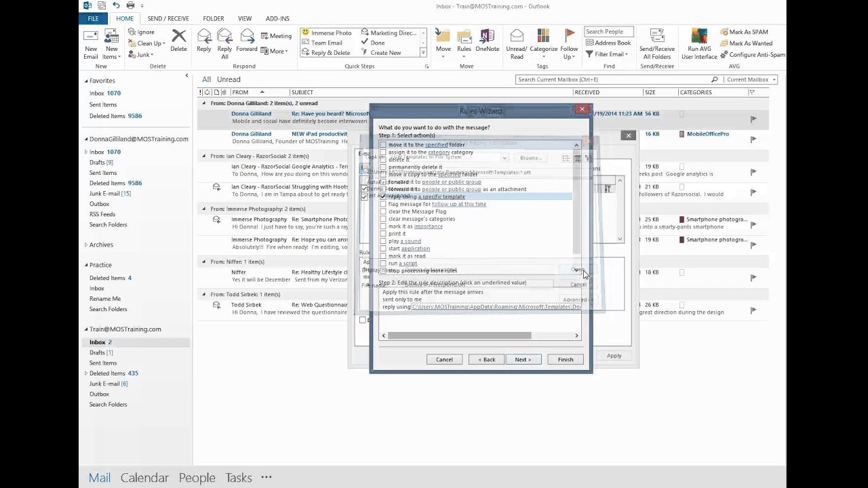Open the More respond dropdown
The width and height of the screenshot is (868, 488).
point(274,52)
